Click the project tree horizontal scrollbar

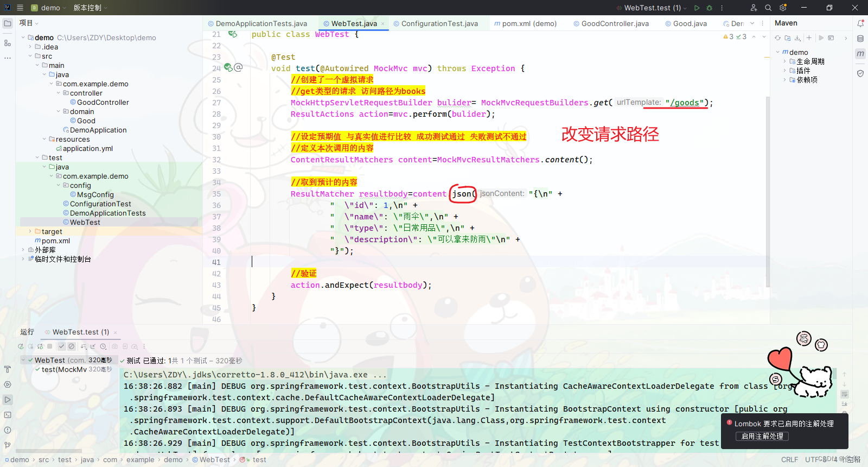coord(49,451)
